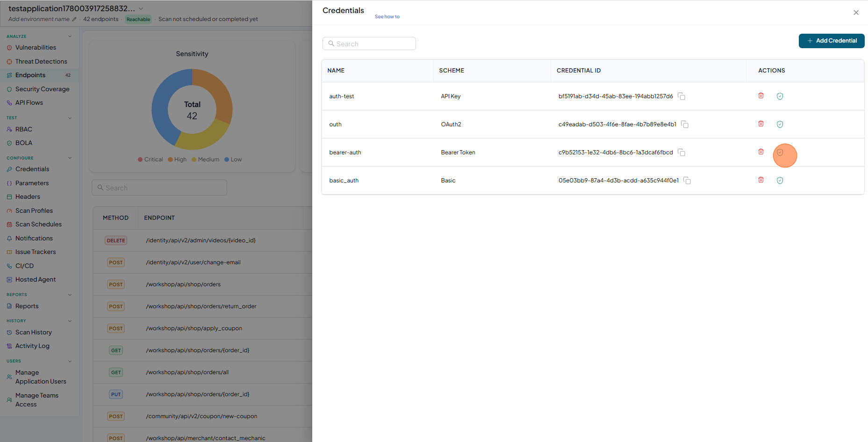Click the RBAC sidebar icon
The image size is (868, 442).
[9, 130]
